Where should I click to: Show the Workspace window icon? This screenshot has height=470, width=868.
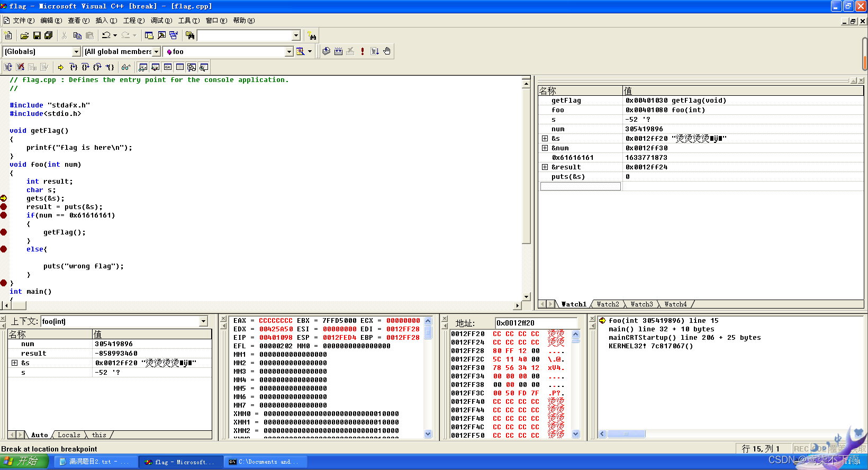point(149,35)
